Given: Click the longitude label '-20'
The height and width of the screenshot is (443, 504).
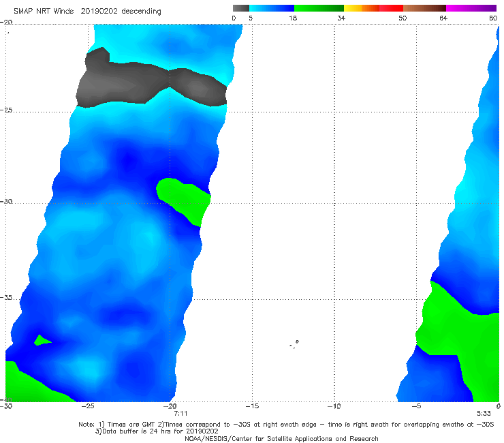Looking at the screenshot, I should coord(170,406).
